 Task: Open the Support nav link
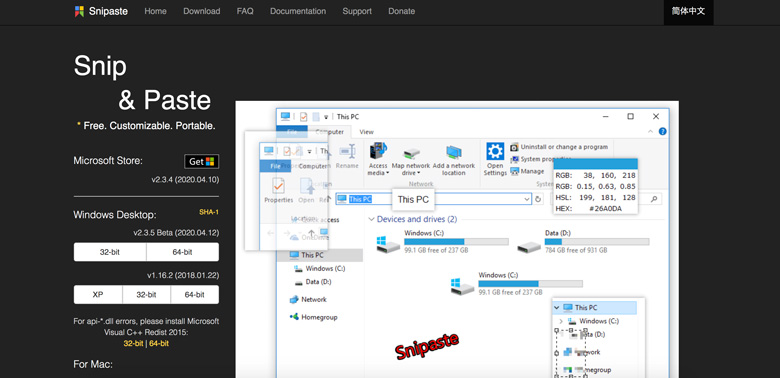pyautogui.click(x=357, y=11)
